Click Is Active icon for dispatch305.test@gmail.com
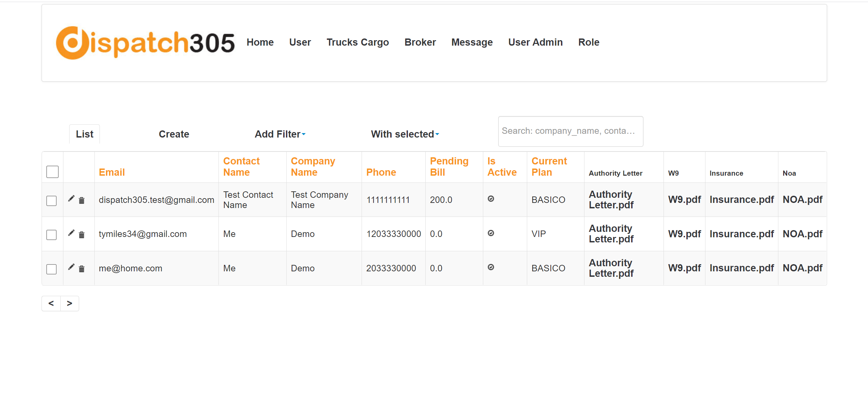The height and width of the screenshot is (399, 868). point(491,199)
